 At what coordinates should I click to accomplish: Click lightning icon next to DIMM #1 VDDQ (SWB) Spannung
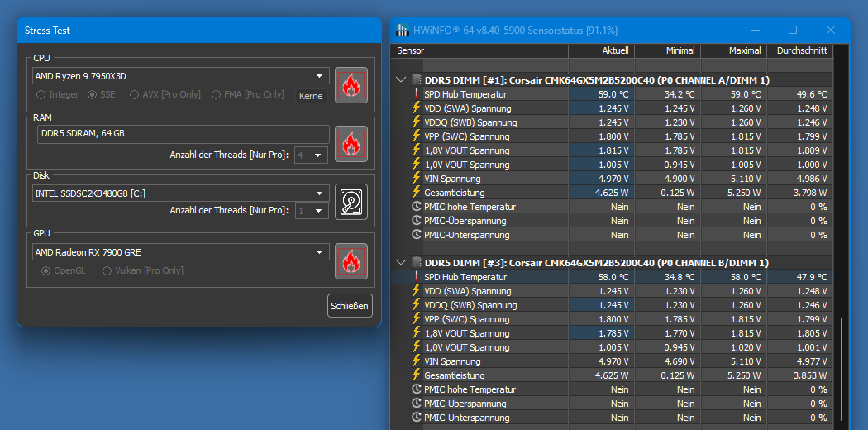coord(417,122)
